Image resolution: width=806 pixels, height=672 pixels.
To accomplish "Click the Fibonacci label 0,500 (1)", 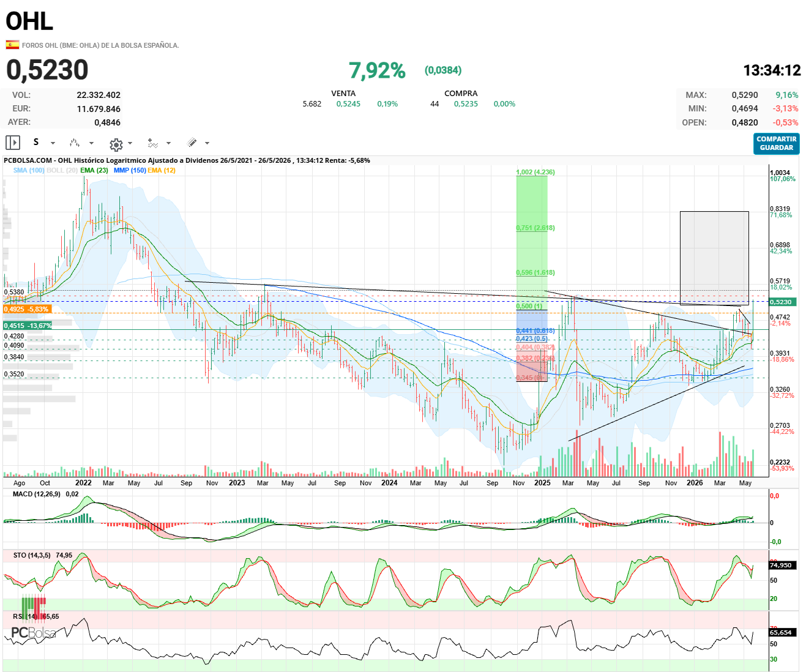I will click(529, 306).
